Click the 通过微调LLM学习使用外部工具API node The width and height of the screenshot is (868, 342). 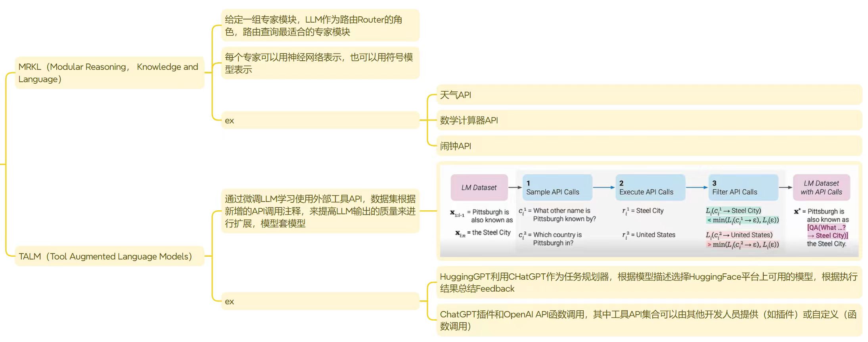320,211
